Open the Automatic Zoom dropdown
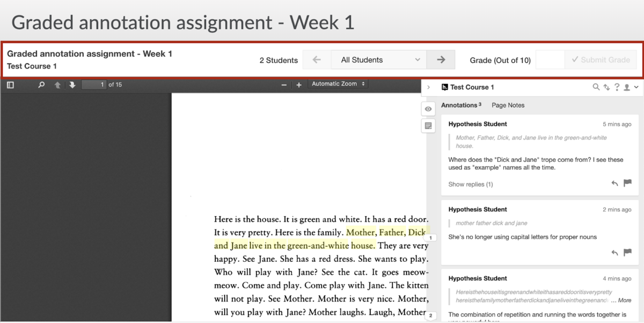This screenshot has width=644, height=323. click(x=338, y=84)
